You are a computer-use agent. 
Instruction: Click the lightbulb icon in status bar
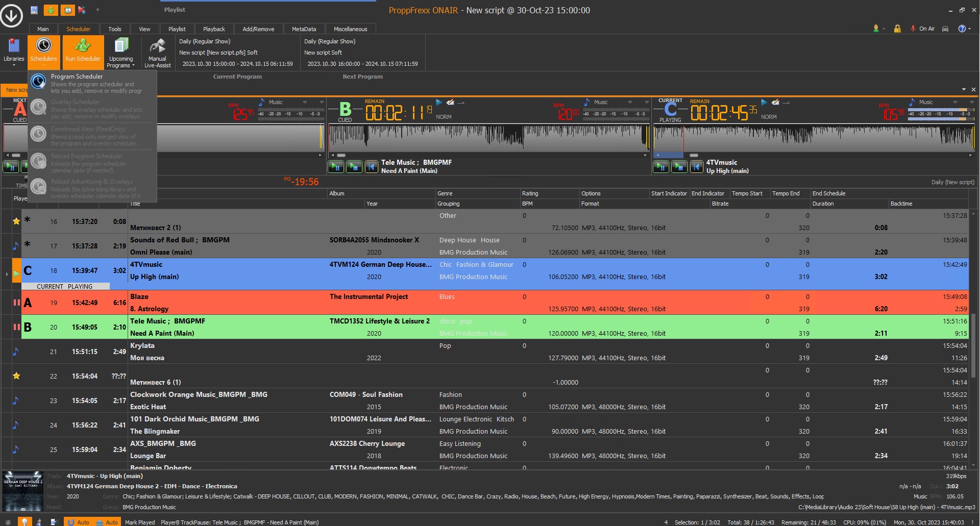(x=24, y=521)
